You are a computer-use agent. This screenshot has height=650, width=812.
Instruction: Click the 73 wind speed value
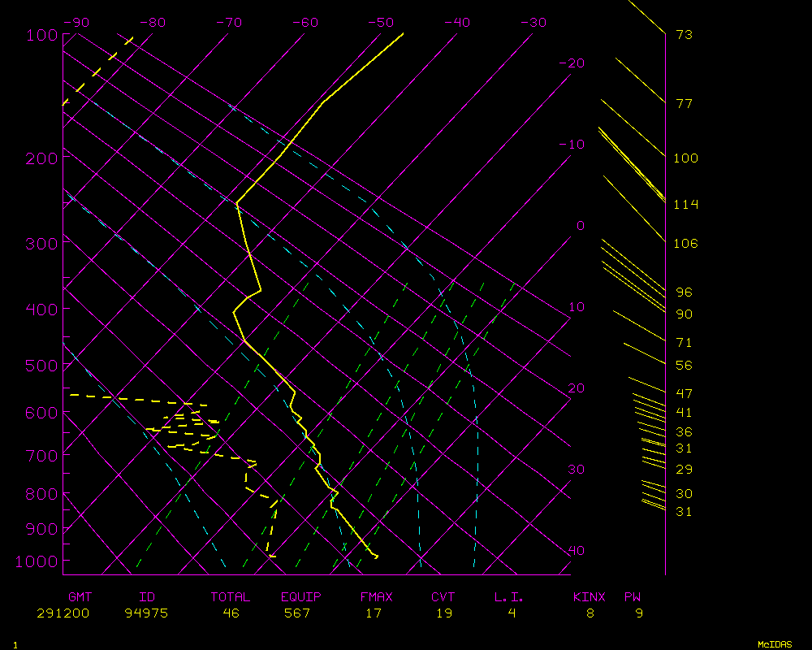[684, 35]
